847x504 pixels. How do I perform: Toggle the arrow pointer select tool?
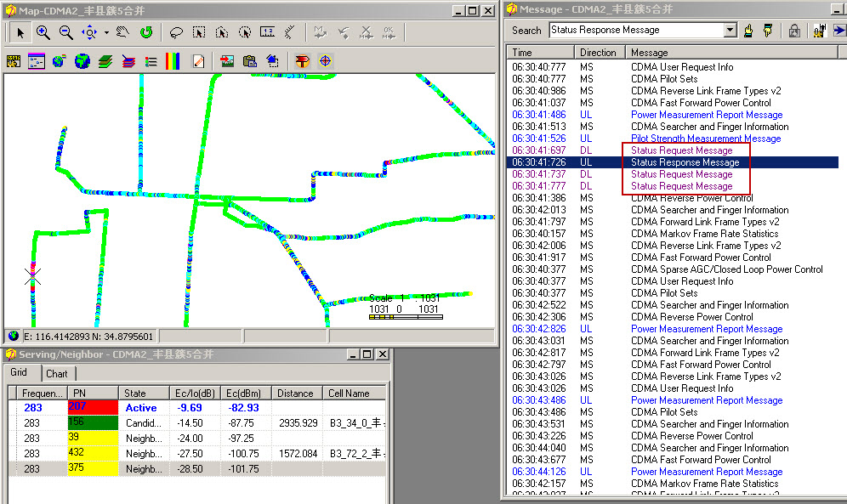[x=21, y=32]
